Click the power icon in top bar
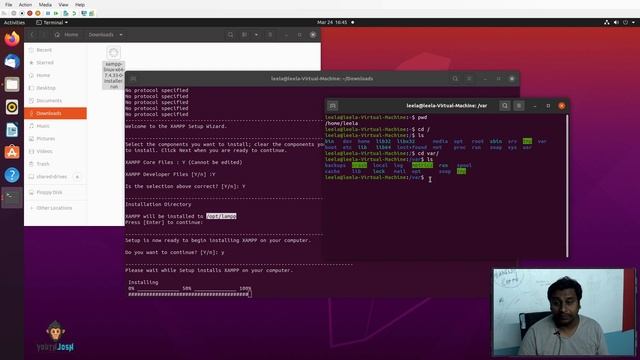 625,22
